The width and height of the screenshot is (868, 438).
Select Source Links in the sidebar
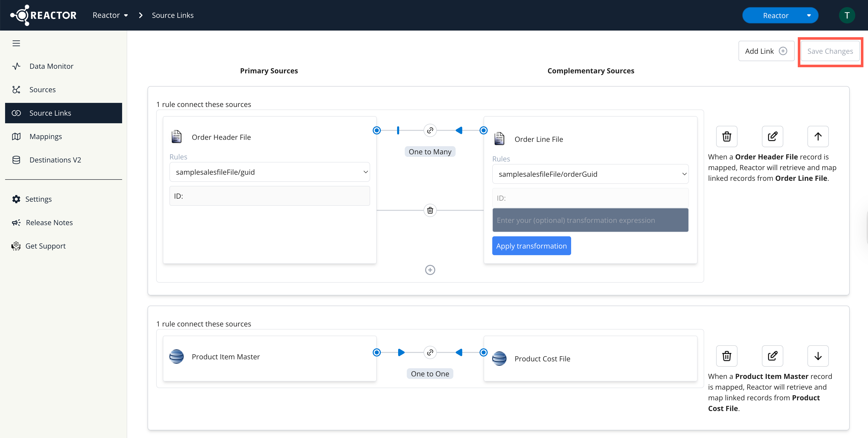(x=63, y=113)
